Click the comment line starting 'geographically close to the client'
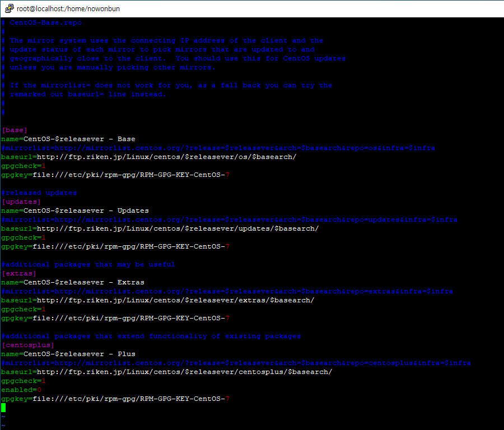This screenshot has width=504, height=430. point(174,58)
